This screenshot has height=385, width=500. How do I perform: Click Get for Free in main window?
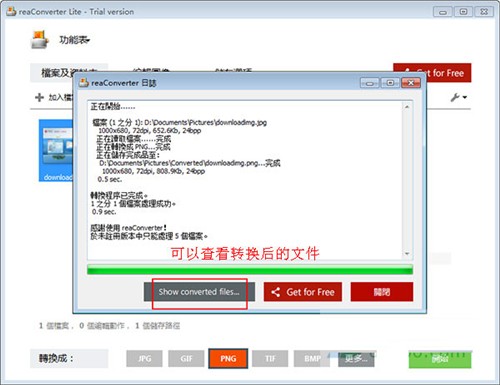click(x=432, y=72)
